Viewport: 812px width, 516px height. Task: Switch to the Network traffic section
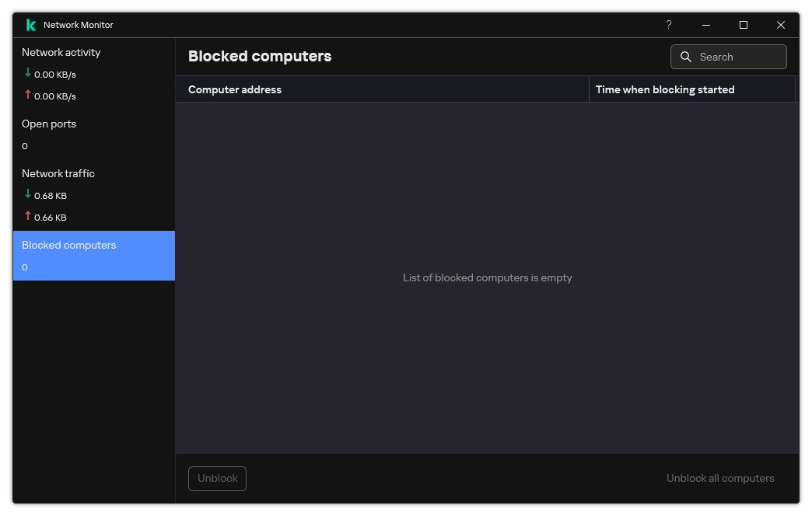coord(58,173)
